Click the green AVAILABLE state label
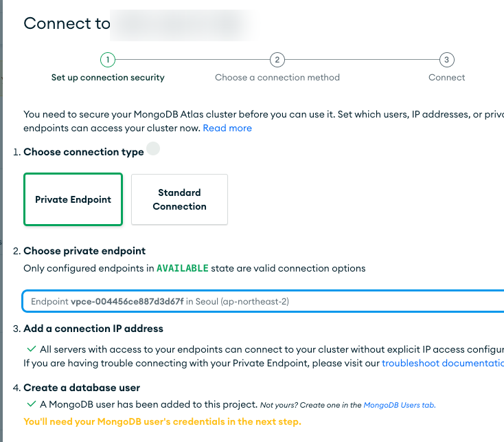Viewport: 504px width, 442px height. 182,268
